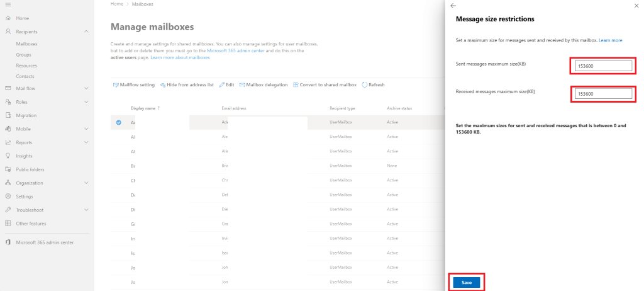The image size is (644, 291).
Task: Click the Organization icon in sidebar
Action: pyautogui.click(x=8, y=183)
